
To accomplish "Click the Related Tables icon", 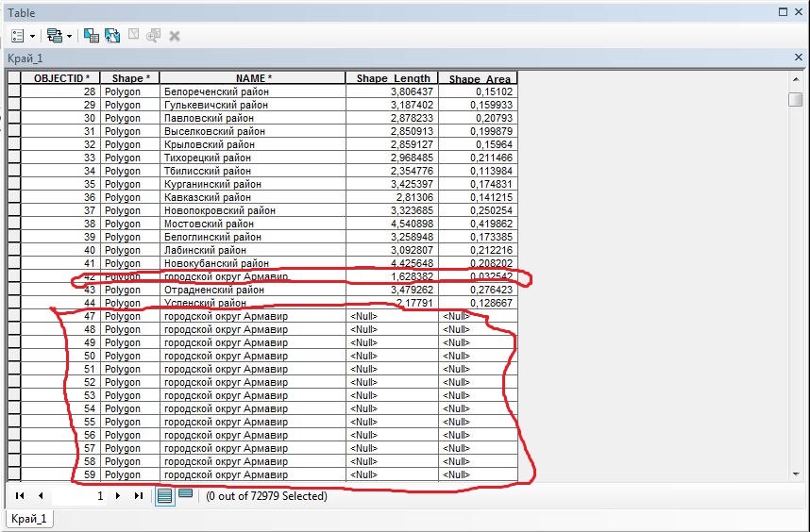I will coord(54,36).
